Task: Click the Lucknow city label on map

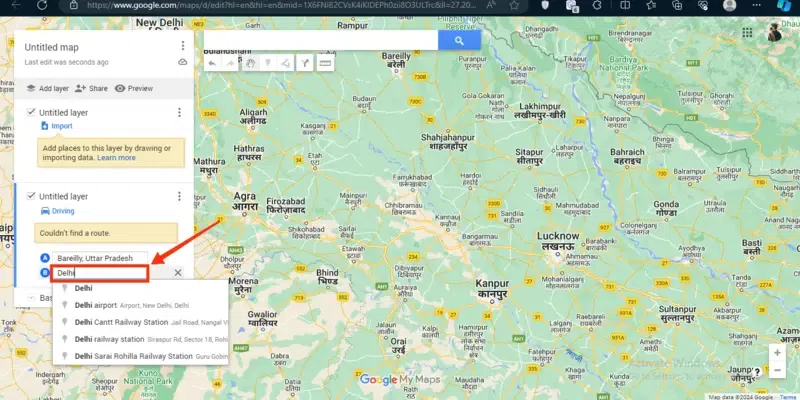Action: coord(558,241)
